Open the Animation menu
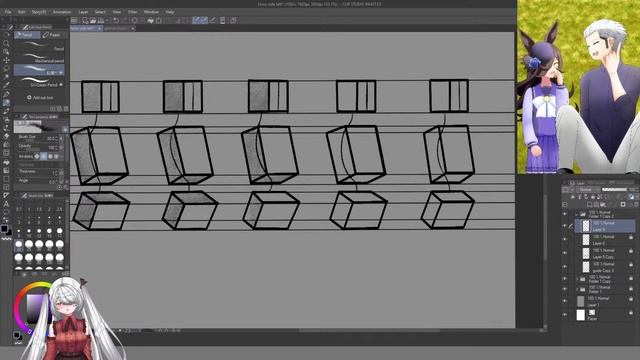The width and height of the screenshot is (640, 360). click(62, 12)
